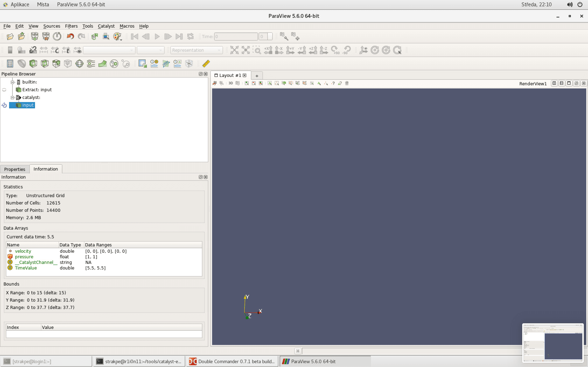Click the Undo toolbar icon

(x=70, y=36)
